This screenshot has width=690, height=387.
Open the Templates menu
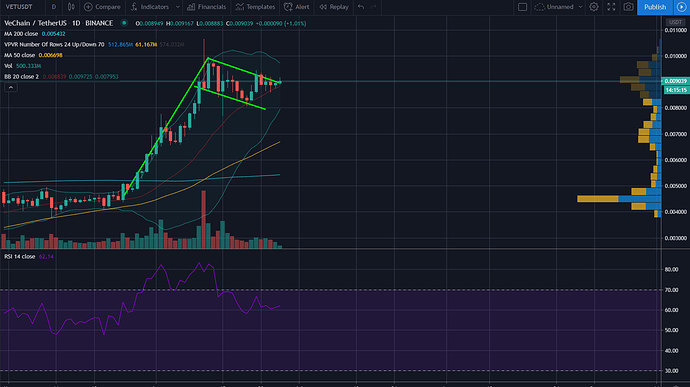[255, 7]
